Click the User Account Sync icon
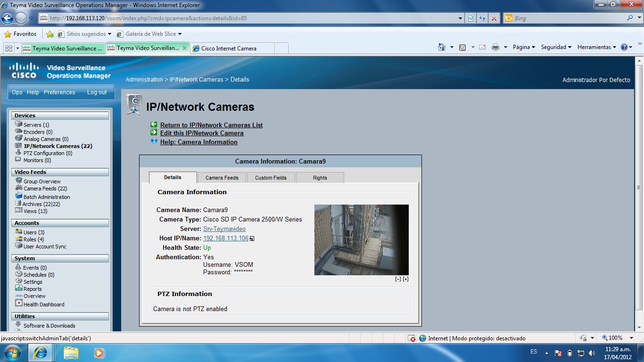644x362 pixels. click(x=19, y=246)
